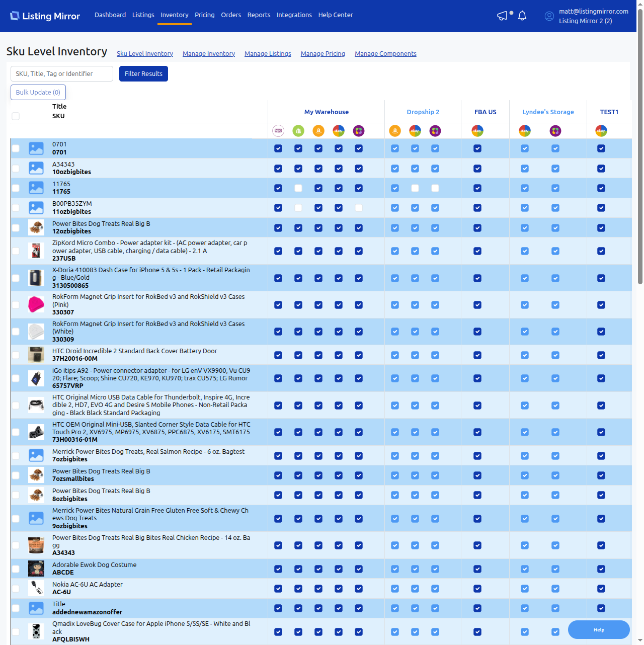Viewport: 644px width, 645px height.
Task: Click the Amazon icon under Dropship 2
Action: click(x=395, y=131)
